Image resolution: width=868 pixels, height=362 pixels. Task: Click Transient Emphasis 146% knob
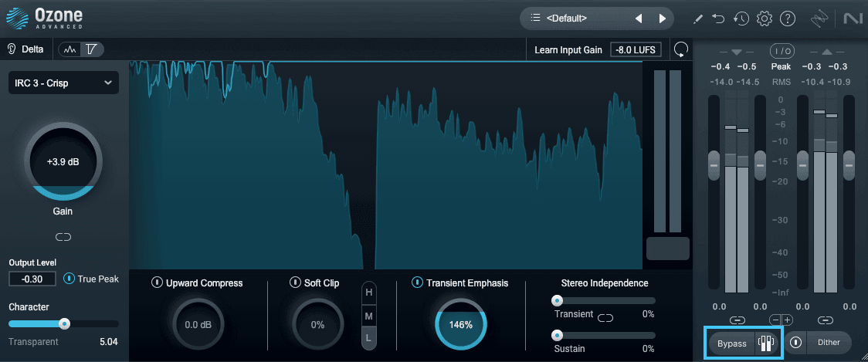[460, 325]
